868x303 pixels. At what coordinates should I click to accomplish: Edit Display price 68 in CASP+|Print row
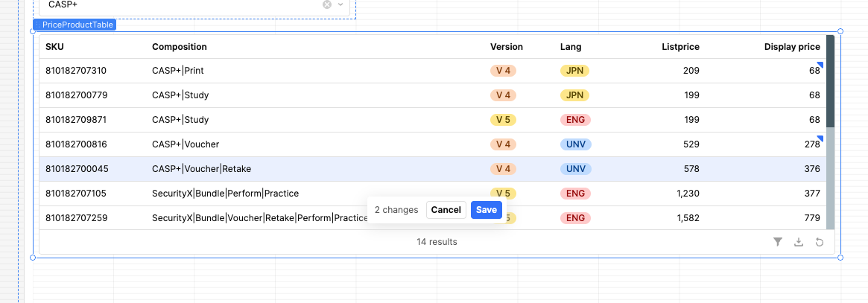[814, 71]
